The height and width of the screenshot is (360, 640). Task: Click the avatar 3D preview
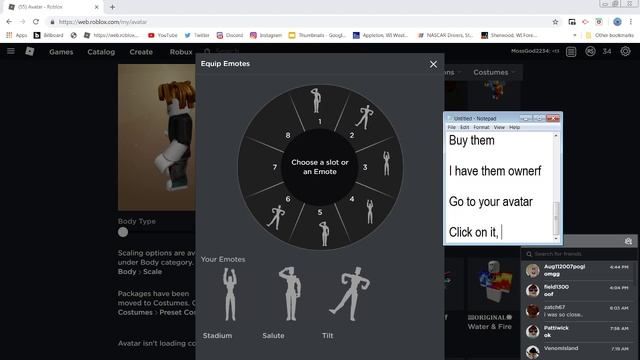[x=157, y=137]
